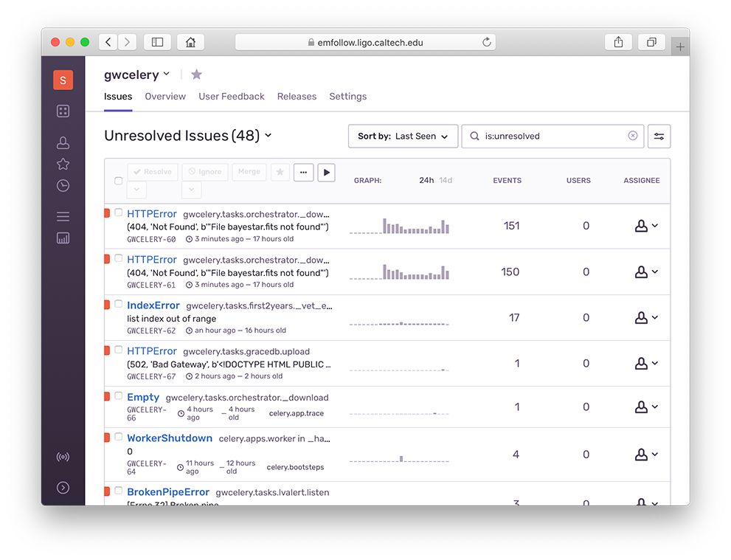Open the Empty issue link
Screen dimensions: 731x560
(143, 397)
